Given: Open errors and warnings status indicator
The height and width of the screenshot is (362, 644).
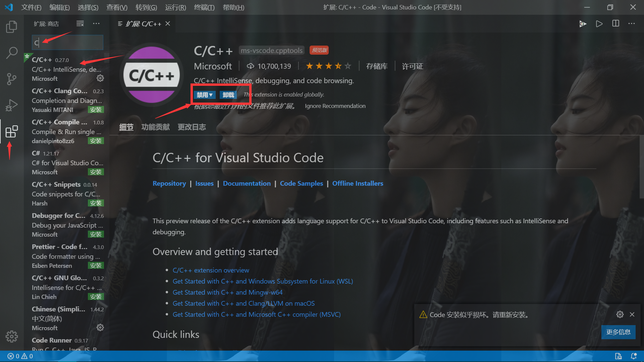Looking at the screenshot, I should (20, 356).
